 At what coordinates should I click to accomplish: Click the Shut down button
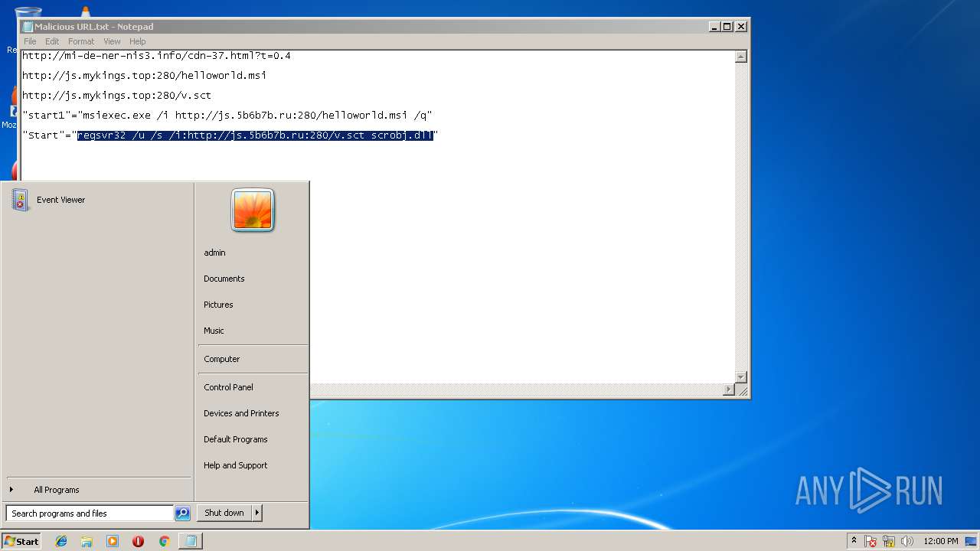(224, 513)
